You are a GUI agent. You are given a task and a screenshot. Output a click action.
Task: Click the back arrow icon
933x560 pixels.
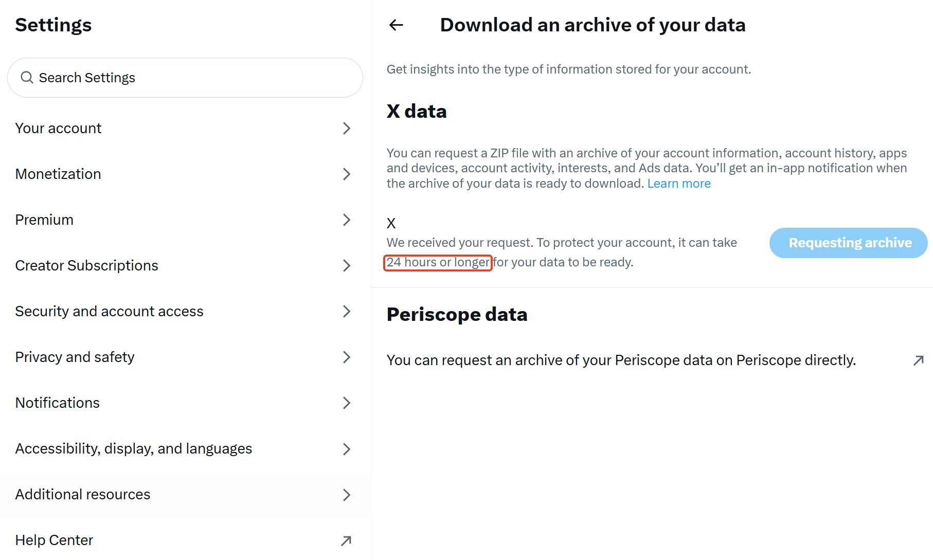396,25
